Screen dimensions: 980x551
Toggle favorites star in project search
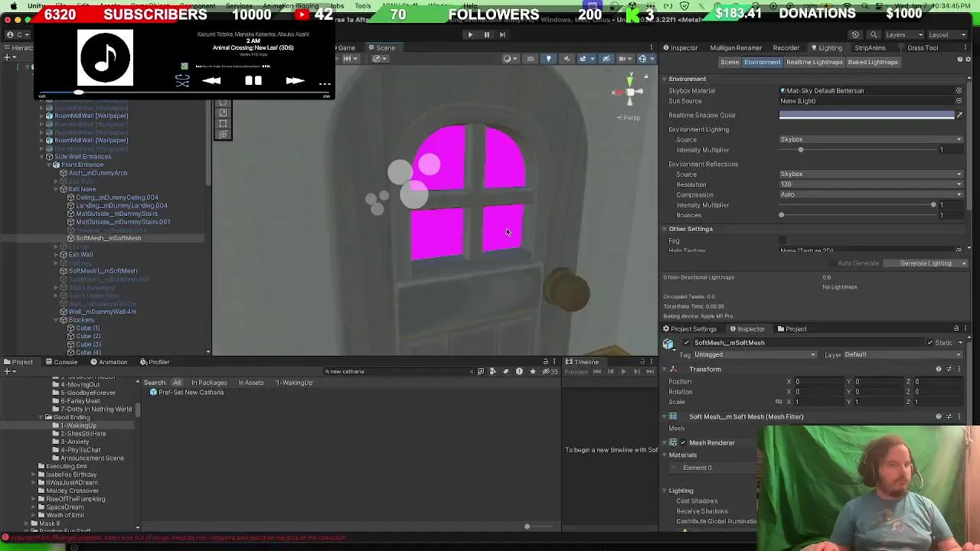click(x=533, y=372)
